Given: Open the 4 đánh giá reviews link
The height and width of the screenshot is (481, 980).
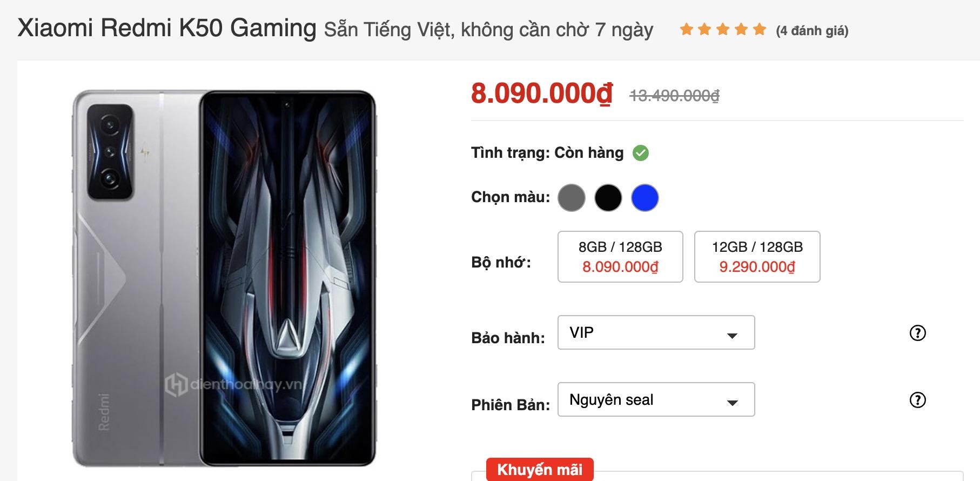Looking at the screenshot, I should point(812,31).
